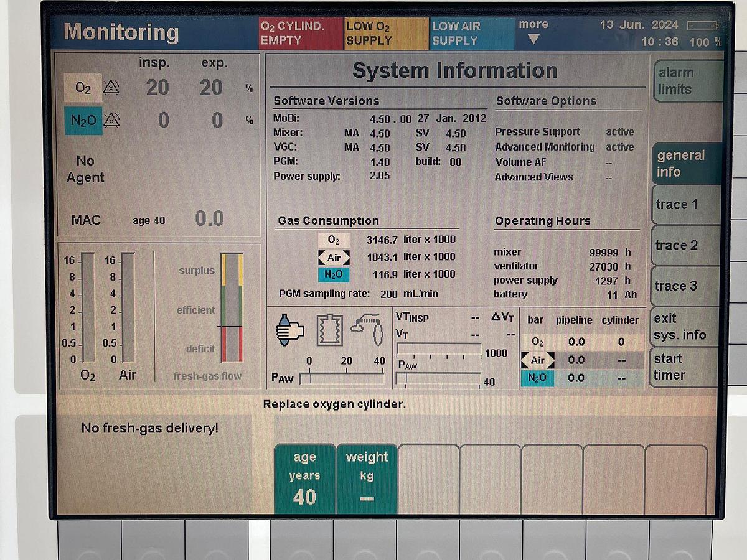
Task: Click the Power supply 2.05 value
Action: (380, 176)
